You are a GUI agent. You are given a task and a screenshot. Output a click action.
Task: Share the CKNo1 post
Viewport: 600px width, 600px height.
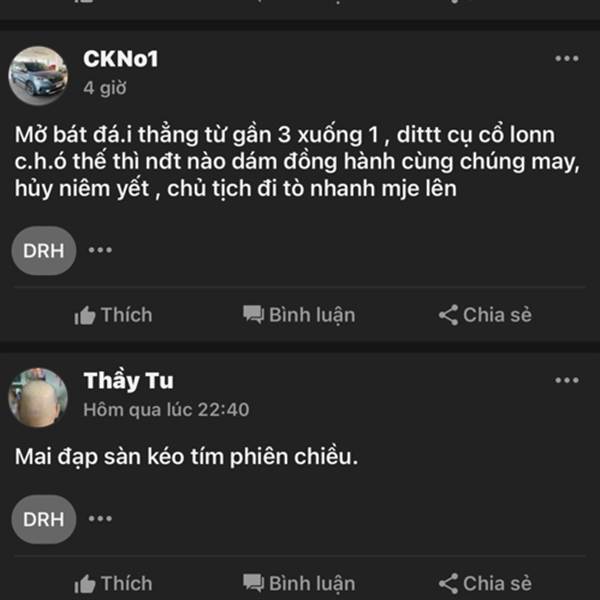click(x=485, y=315)
